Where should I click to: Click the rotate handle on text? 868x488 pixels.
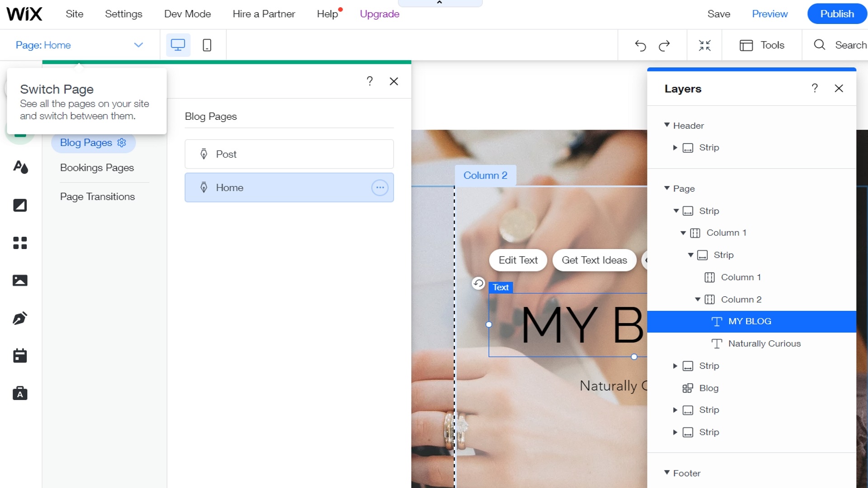478,283
